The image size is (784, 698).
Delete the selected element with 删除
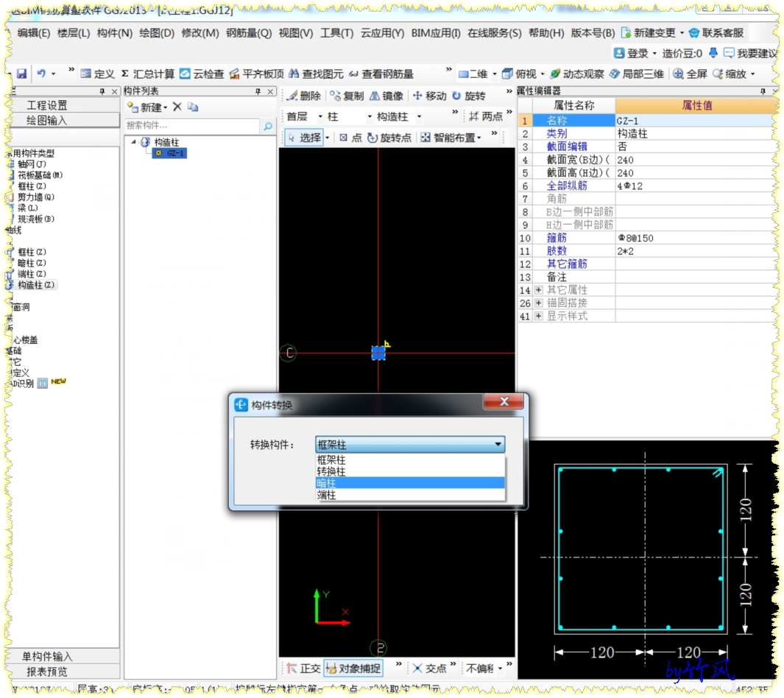[x=303, y=96]
